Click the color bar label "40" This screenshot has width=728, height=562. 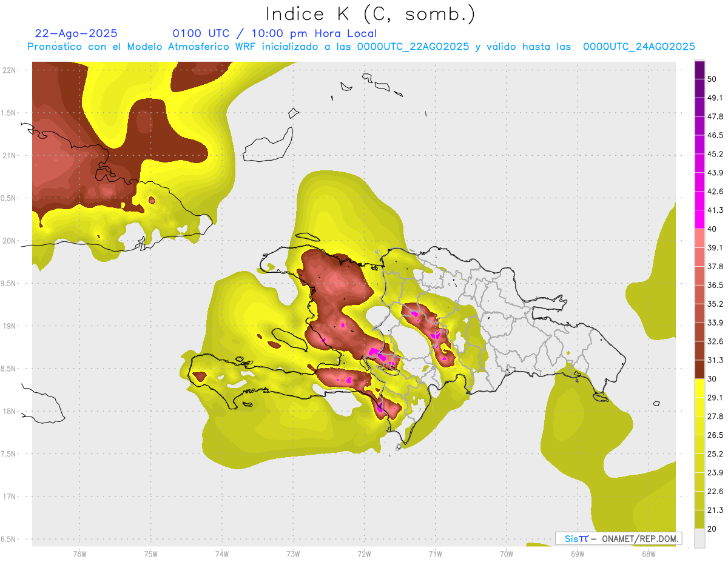[x=712, y=229]
